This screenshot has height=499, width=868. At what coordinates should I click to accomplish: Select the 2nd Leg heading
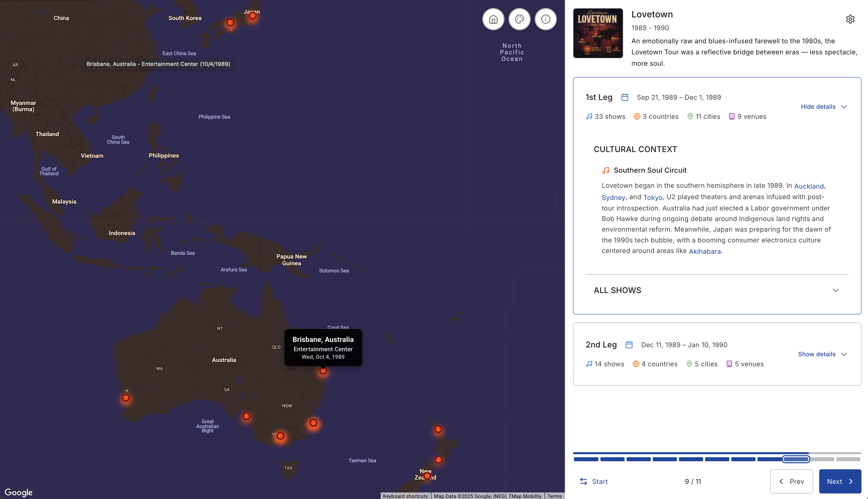pyautogui.click(x=601, y=345)
